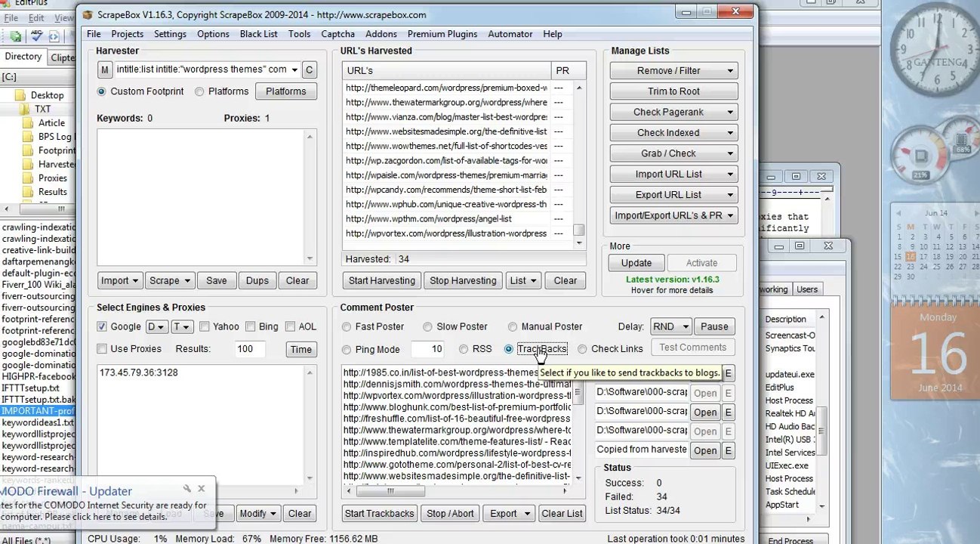The height and width of the screenshot is (544, 980).
Task: Click the Results count input field
Action: tap(250, 349)
